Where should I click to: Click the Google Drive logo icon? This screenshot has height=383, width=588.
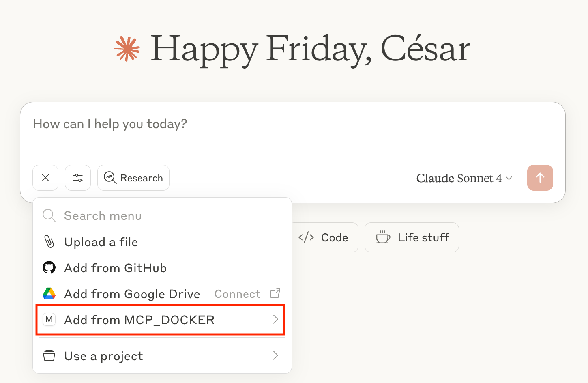point(49,294)
